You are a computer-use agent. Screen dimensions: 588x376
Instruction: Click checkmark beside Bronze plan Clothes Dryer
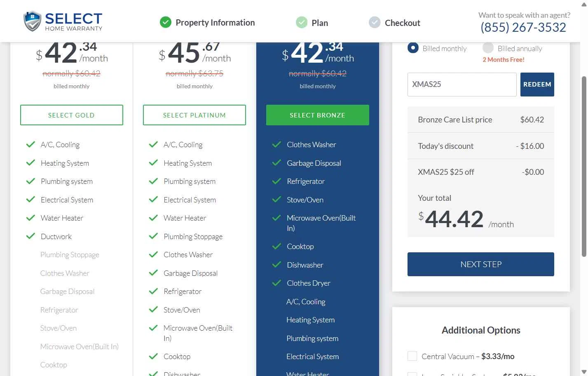point(276,283)
